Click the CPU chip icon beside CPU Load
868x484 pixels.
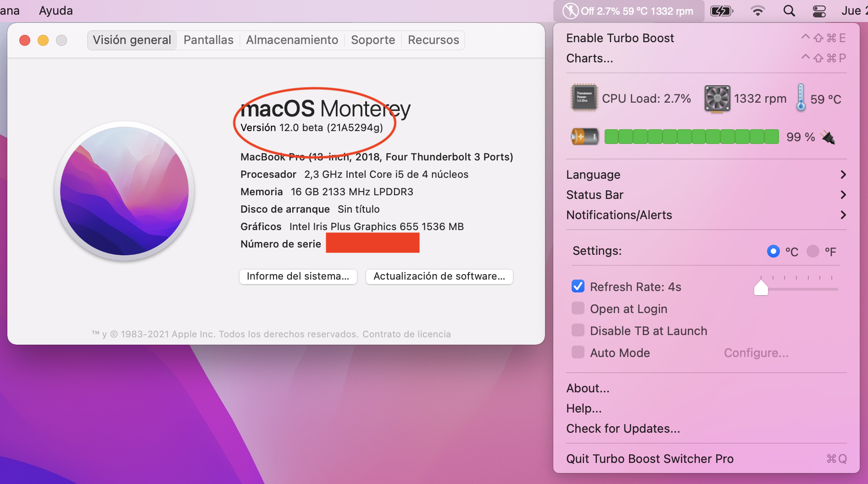pos(584,98)
